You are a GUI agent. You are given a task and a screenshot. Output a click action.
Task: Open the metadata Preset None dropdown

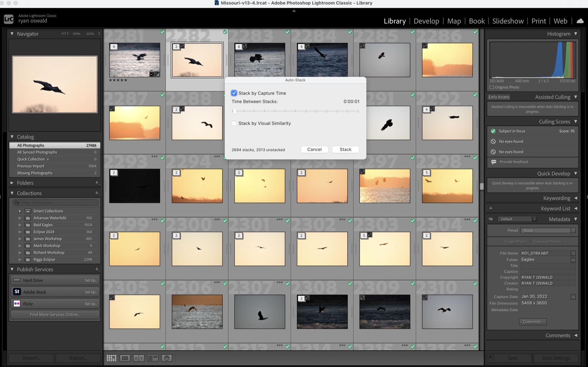click(548, 231)
